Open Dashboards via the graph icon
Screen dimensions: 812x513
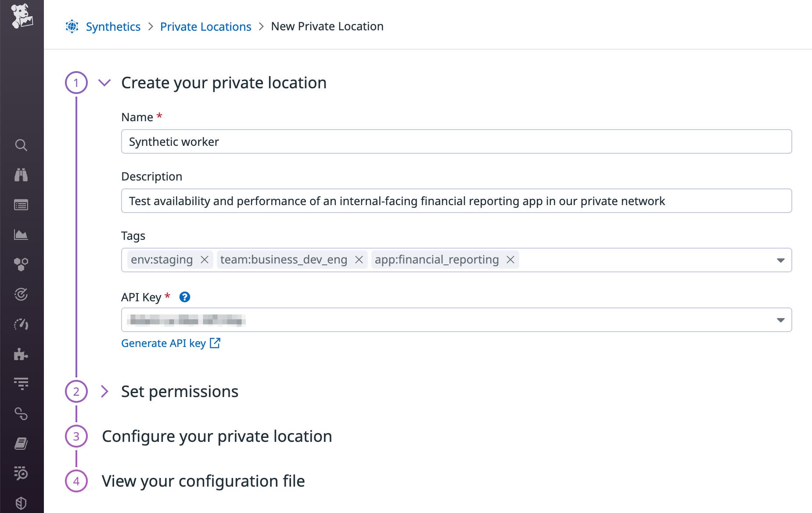pos(22,235)
